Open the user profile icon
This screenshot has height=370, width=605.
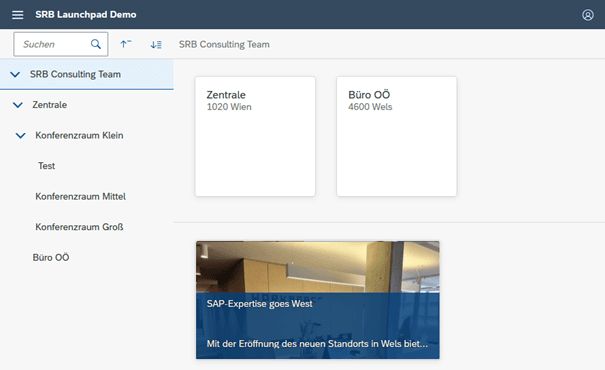point(588,15)
